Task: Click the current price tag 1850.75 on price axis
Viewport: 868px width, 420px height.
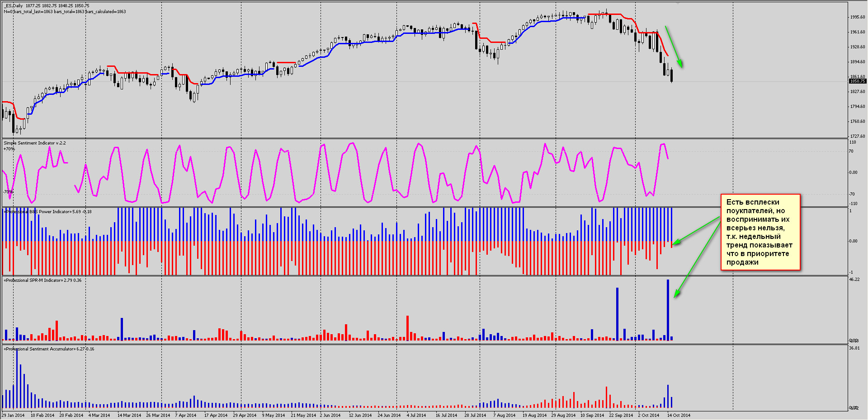Action: coord(857,81)
